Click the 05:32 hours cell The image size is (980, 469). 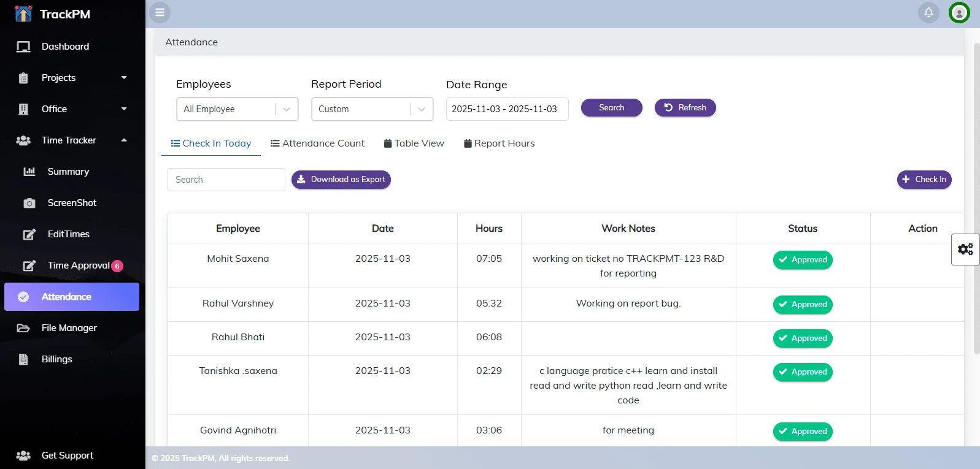click(x=489, y=303)
